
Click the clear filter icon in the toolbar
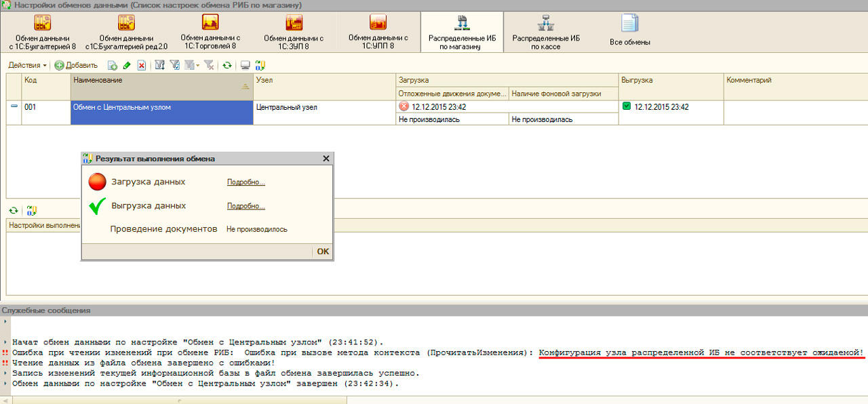pos(209,66)
